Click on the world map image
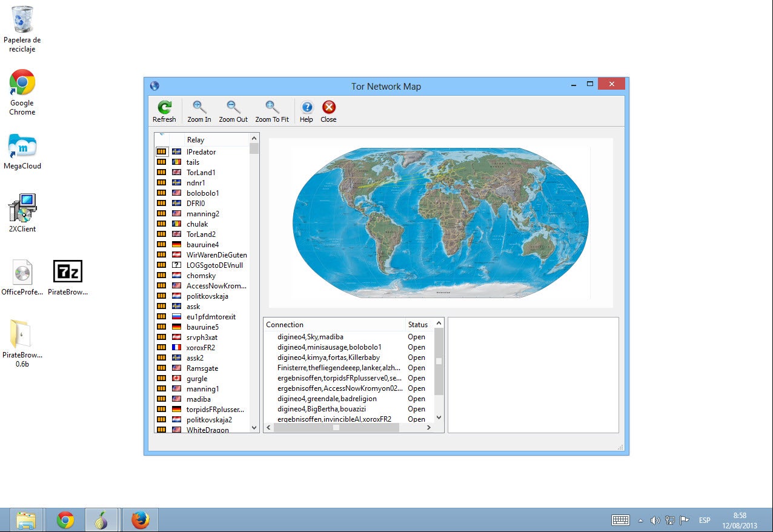Image resolution: width=773 pixels, height=532 pixels. 440,222
